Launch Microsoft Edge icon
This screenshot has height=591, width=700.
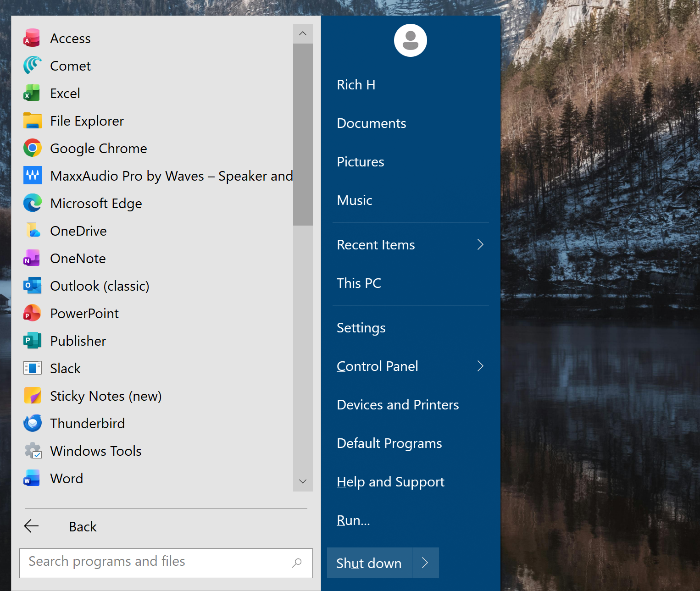point(32,203)
